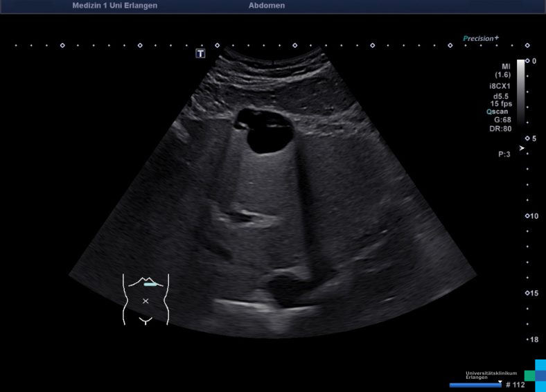Click the G:68 gain value
Image resolution: width=546 pixels, height=392 pixels.
tap(502, 119)
